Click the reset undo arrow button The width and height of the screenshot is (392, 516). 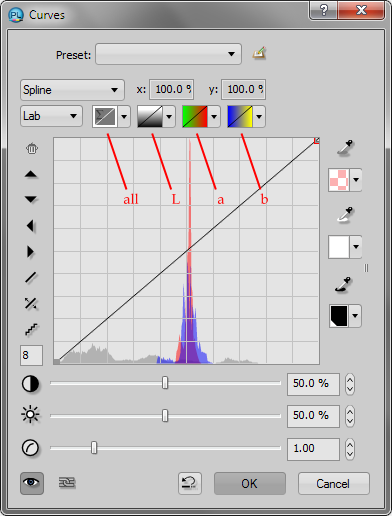pos(190,483)
